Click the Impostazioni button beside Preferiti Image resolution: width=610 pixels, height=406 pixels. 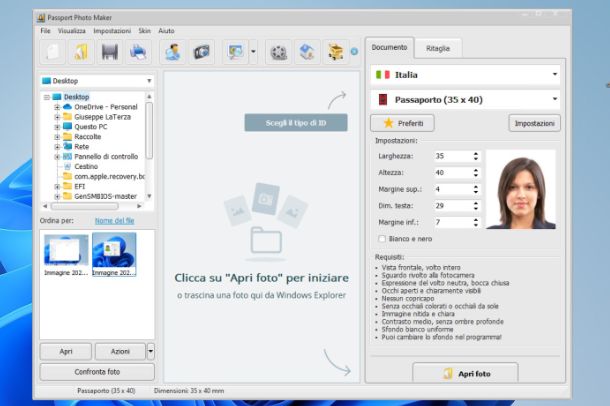pos(535,123)
